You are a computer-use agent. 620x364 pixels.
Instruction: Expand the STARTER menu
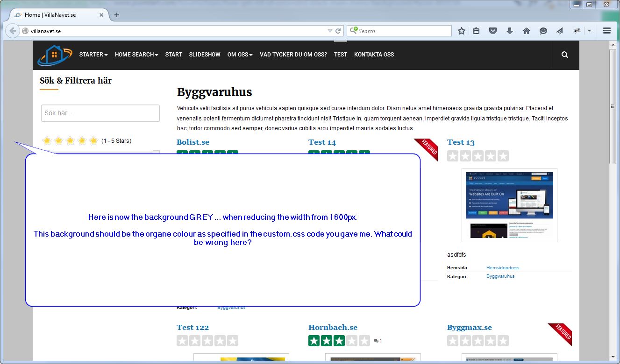click(93, 55)
